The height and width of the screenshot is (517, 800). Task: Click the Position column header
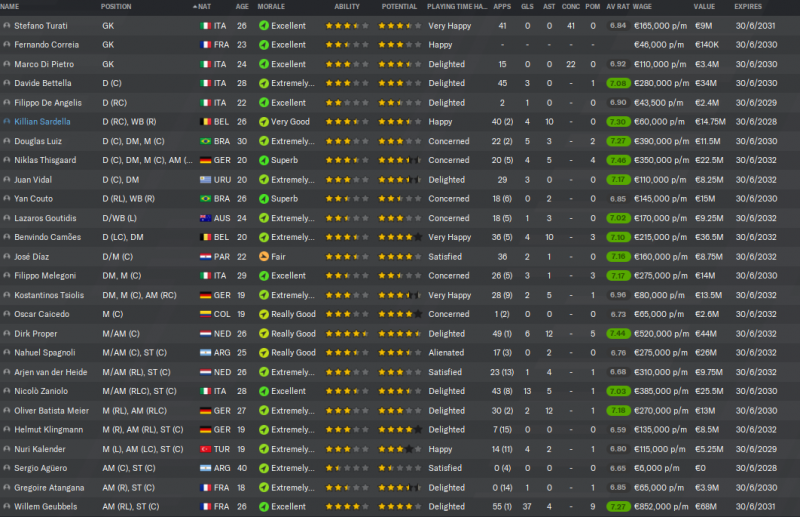(116, 7)
